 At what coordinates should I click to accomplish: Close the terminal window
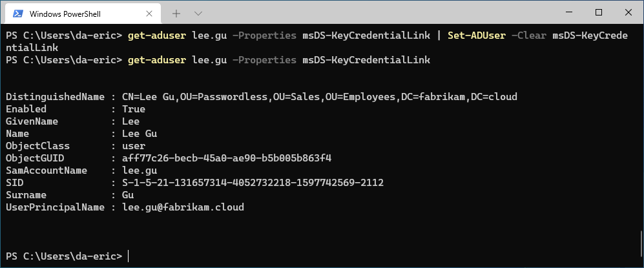point(628,12)
